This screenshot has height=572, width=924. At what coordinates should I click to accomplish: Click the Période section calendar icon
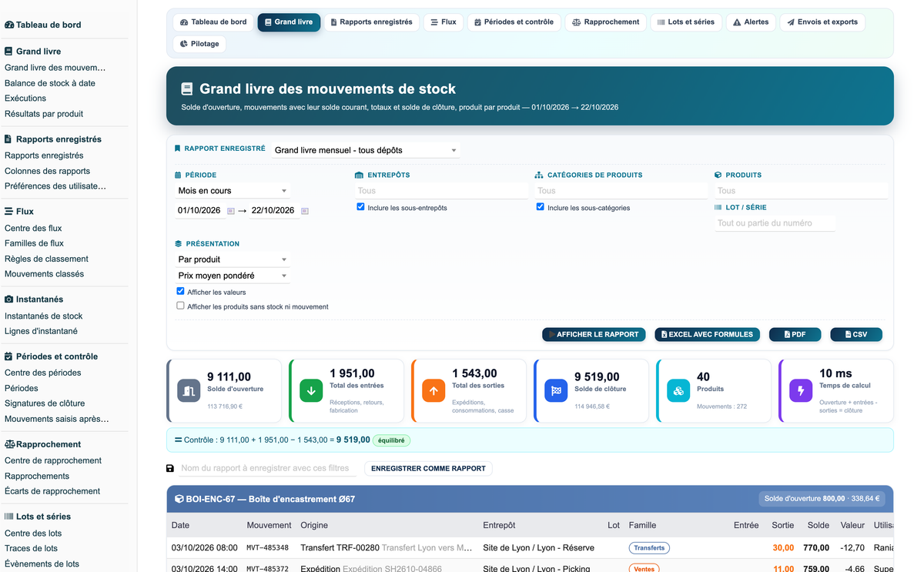pos(178,176)
